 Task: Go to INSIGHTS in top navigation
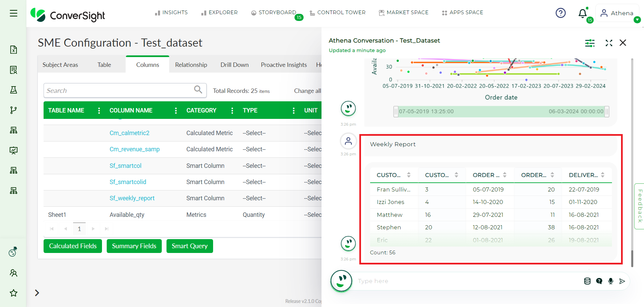pos(171,12)
